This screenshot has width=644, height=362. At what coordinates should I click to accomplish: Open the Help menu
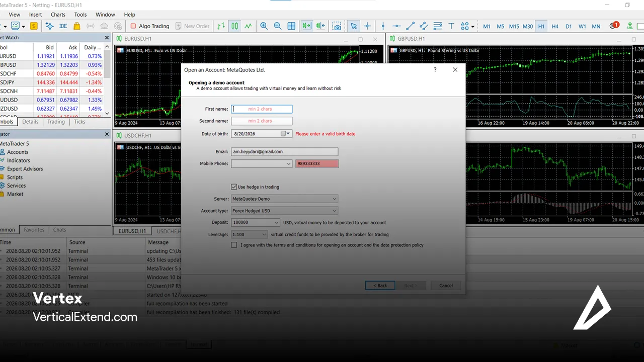[129, 15]
